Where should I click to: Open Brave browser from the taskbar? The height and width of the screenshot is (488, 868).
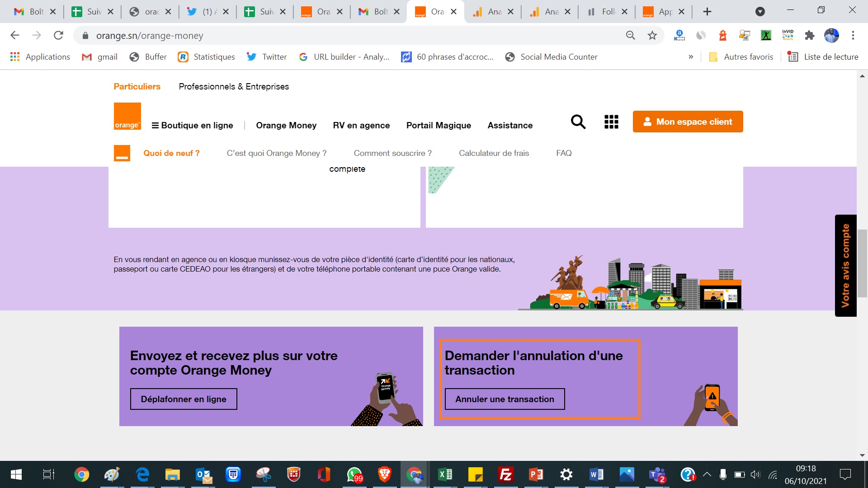tap(385, 474)
